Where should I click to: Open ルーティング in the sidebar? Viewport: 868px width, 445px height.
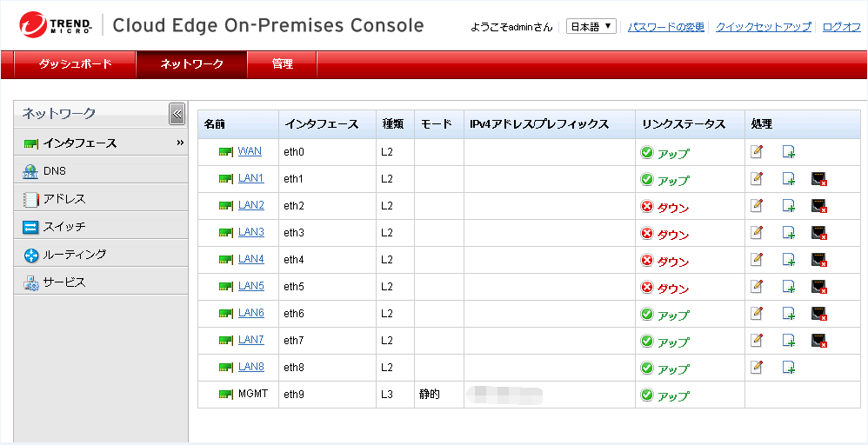point(74,255)
